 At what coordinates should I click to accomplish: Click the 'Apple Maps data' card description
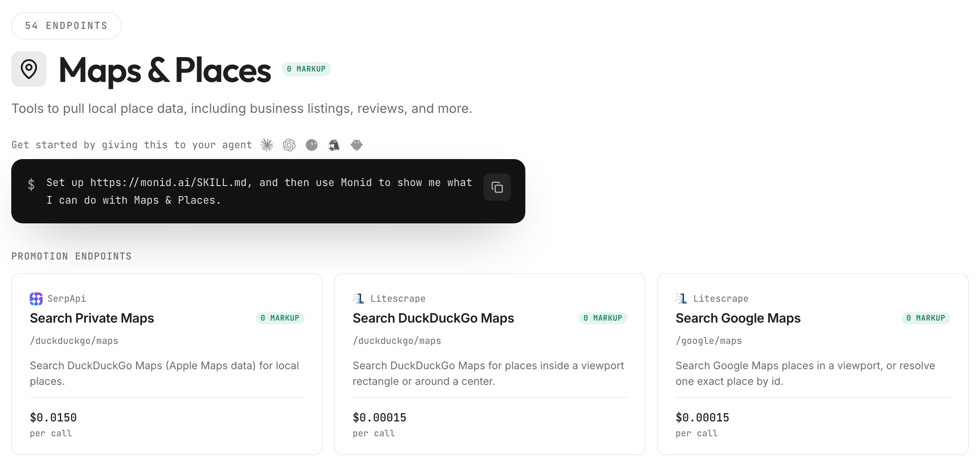tap(164, 373)
